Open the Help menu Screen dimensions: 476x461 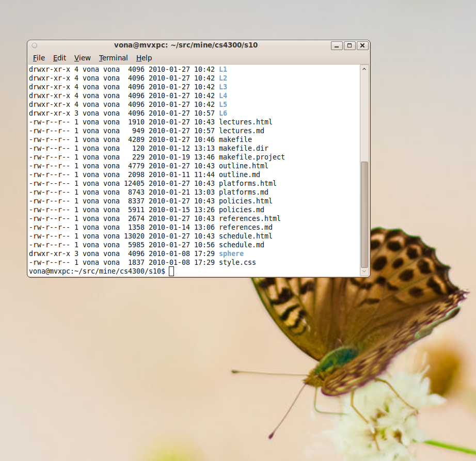point(144,58)
